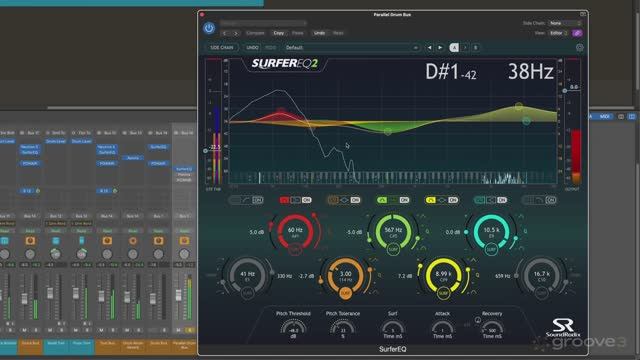640x360 pixels.
Task: Click the teal band harmonic filter icon
Action: click(480, 200)
